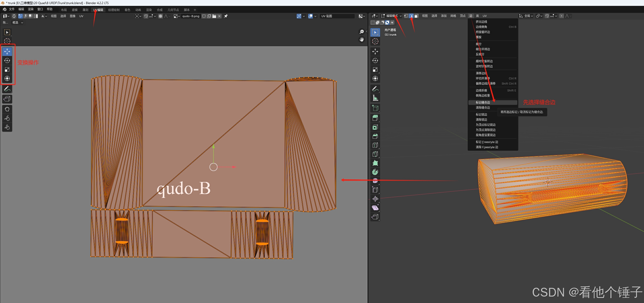This screenshot has height=303, width=644.
Task: Switch to face select mode in 3D viewport
Action: point(416,16)
